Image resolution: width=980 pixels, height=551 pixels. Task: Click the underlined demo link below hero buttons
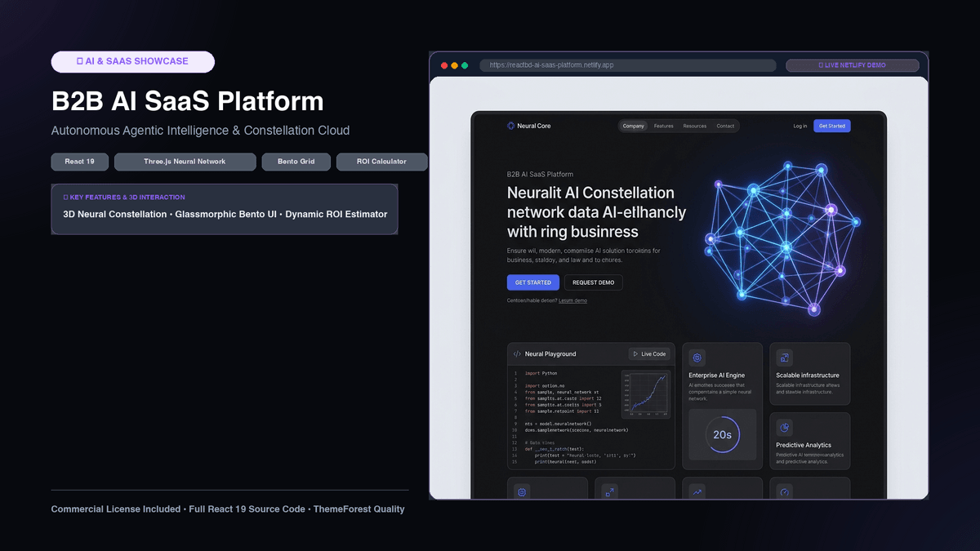point(572,300)
